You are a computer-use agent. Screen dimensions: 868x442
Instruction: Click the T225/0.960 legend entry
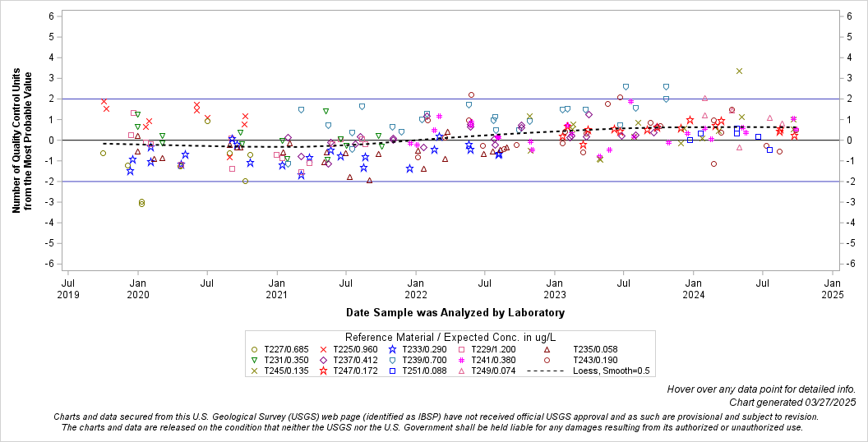coord(349,350)
